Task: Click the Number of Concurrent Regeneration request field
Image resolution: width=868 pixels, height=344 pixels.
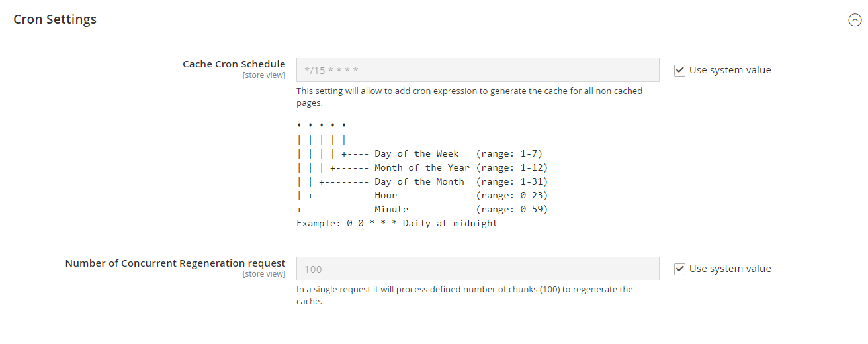Action: pyautogui.click(x=477, y=269)
